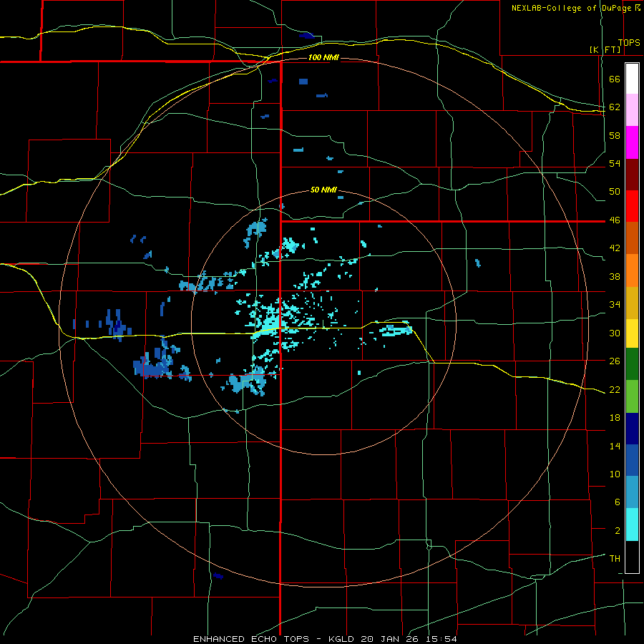The image size is (644, 644).
Task: Click the 54 legend value
Action: click(x=615, y=163)
